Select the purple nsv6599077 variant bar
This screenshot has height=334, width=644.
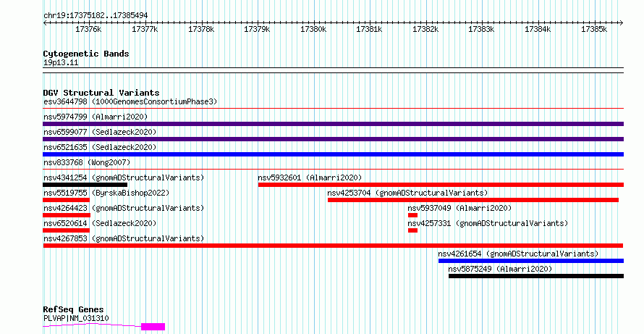coord(333,139)
